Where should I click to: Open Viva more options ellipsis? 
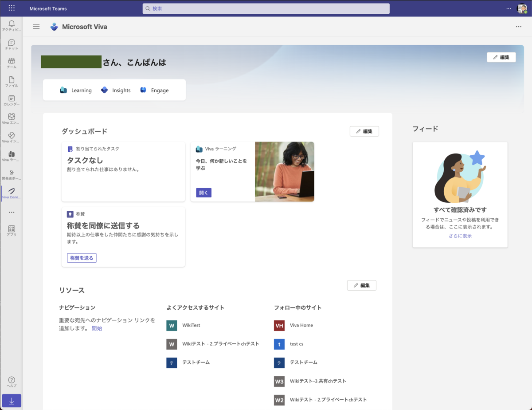coord(519,27)
